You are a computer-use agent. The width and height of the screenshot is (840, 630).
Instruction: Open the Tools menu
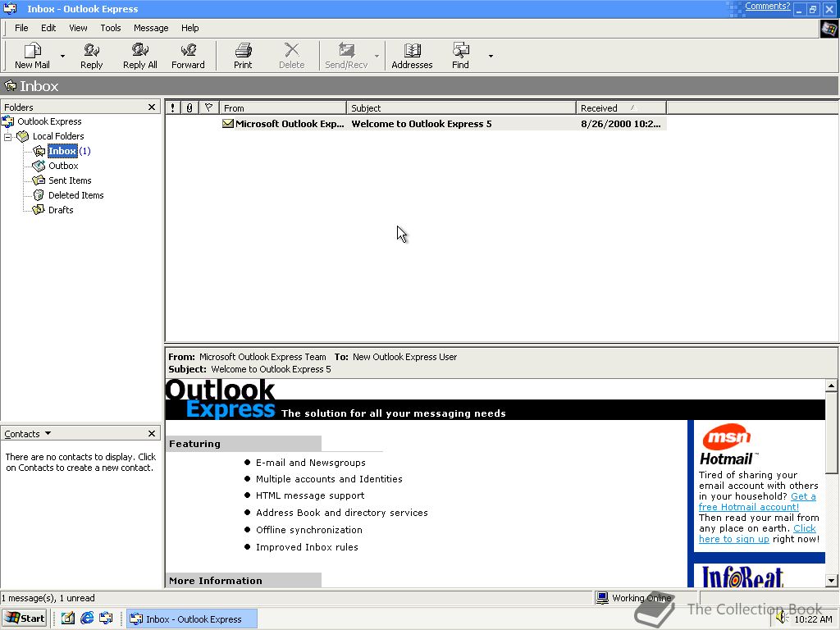point(111,28)
